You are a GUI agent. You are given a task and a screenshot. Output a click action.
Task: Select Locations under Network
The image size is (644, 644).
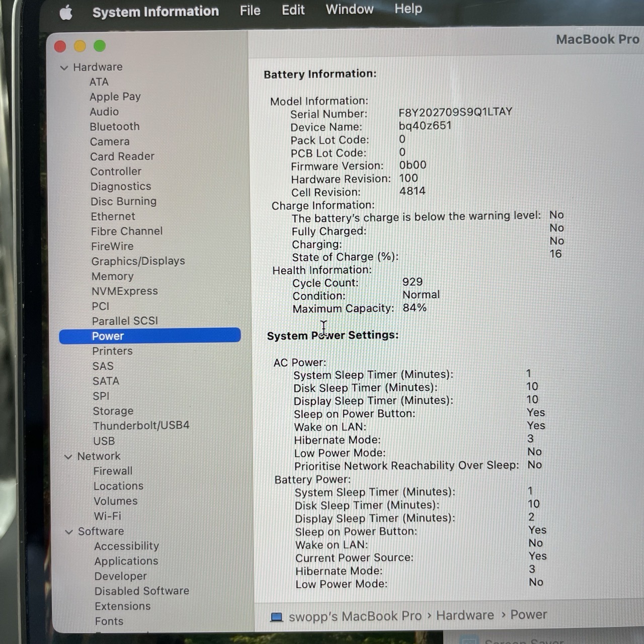coord(119,487)
